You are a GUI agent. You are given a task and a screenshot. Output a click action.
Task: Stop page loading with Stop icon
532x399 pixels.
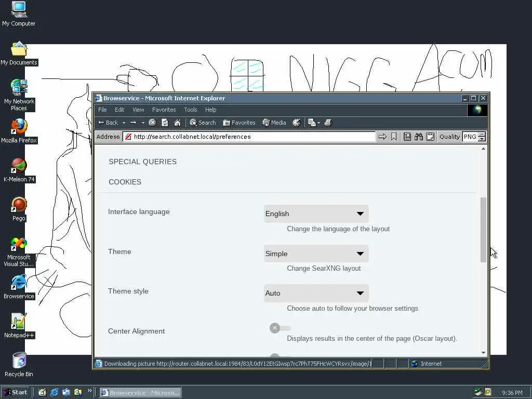click(x=152, y=123)
